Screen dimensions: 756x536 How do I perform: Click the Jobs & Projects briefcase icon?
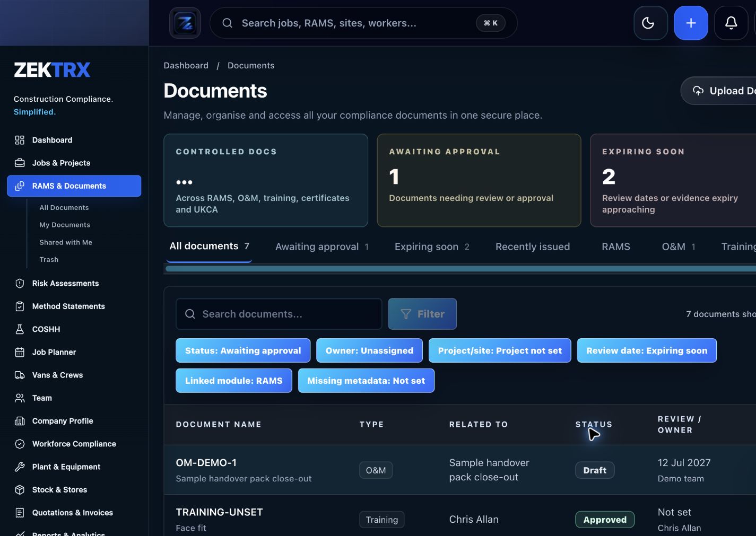coord(20,163)
